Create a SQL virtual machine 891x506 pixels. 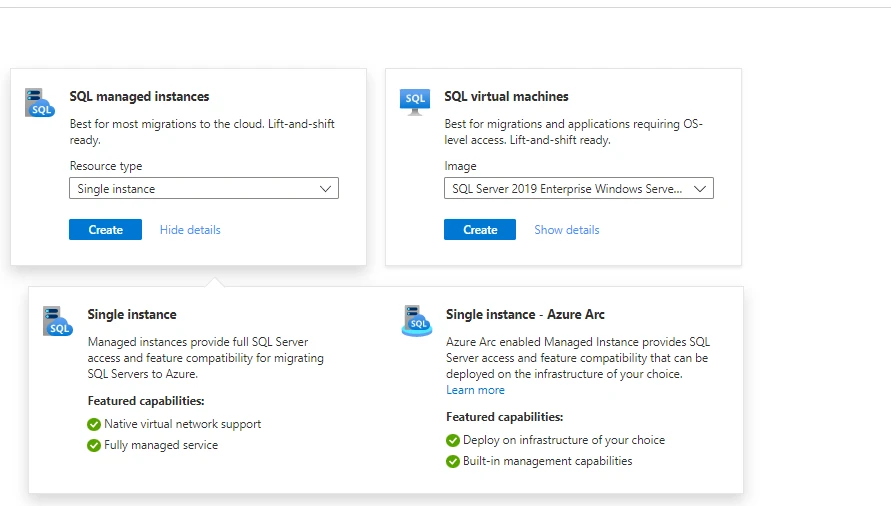pyautogui.click(x=480, y=230)
